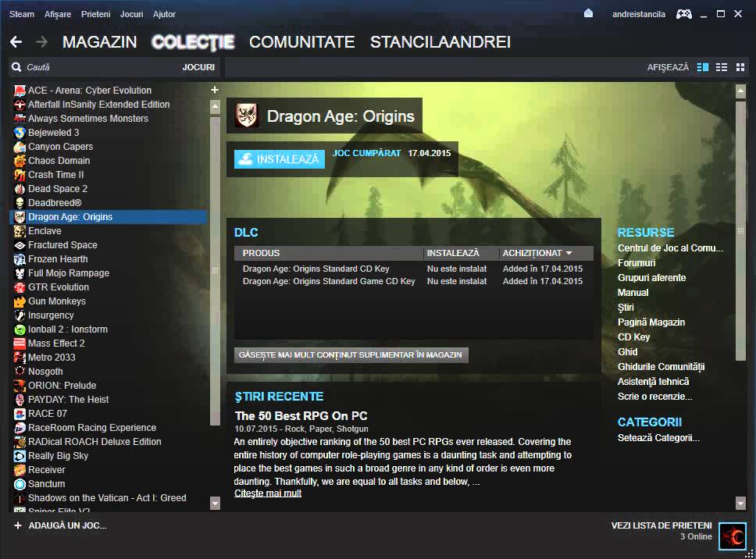This screenshot has height=559, width=756.
Task: Click Dead Space 2 game icon
Action: tap(20, 189)
